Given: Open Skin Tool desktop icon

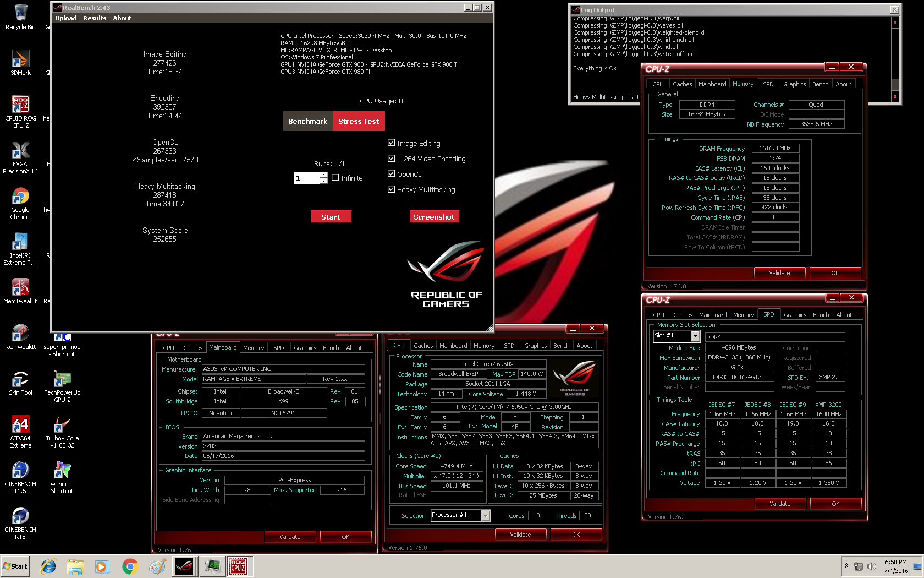Looking at the screenshot, I should pos(20,383).
